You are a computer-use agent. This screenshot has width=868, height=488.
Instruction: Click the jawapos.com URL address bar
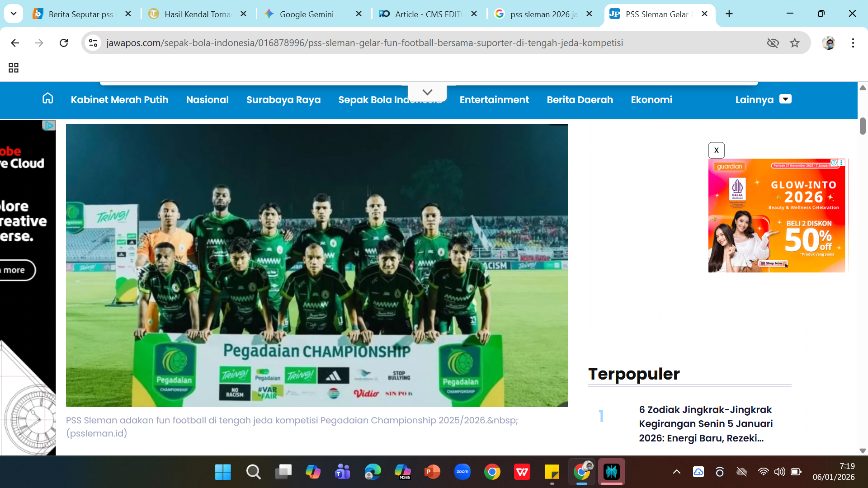click(364, 43)
